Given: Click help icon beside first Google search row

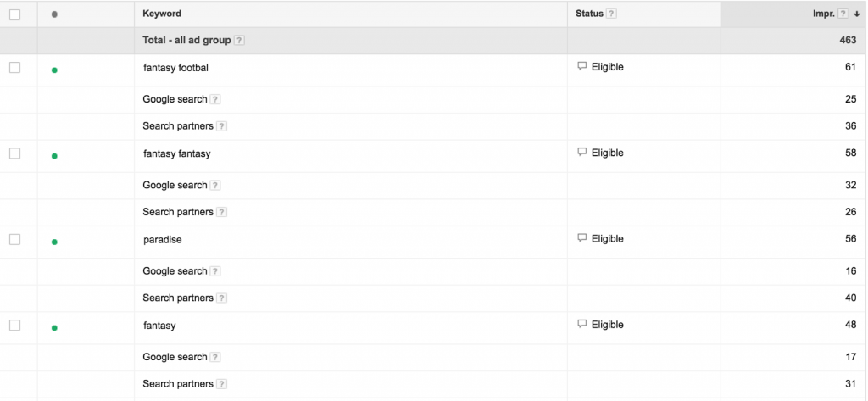Looking at the screenshot, I should click(x=215, y=100).
